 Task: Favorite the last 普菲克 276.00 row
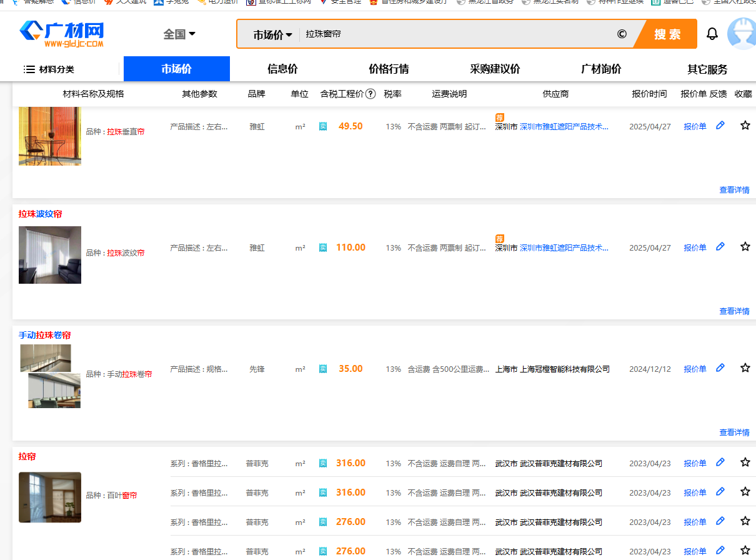point(745,551)
